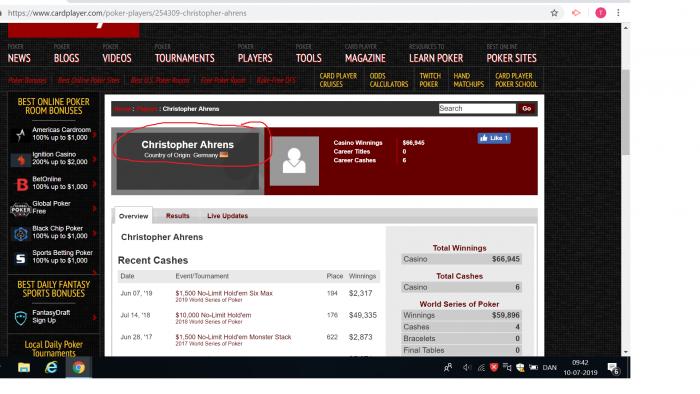Open the TOURNAMENTS menu
The width and height of the screenshot is (700, 394).
(184, 58)
